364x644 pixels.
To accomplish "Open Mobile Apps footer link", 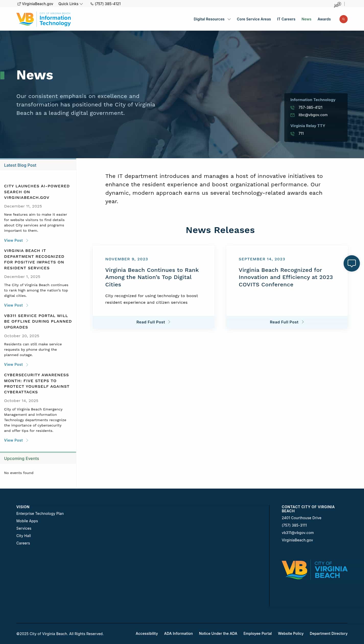I will [27, 521].
